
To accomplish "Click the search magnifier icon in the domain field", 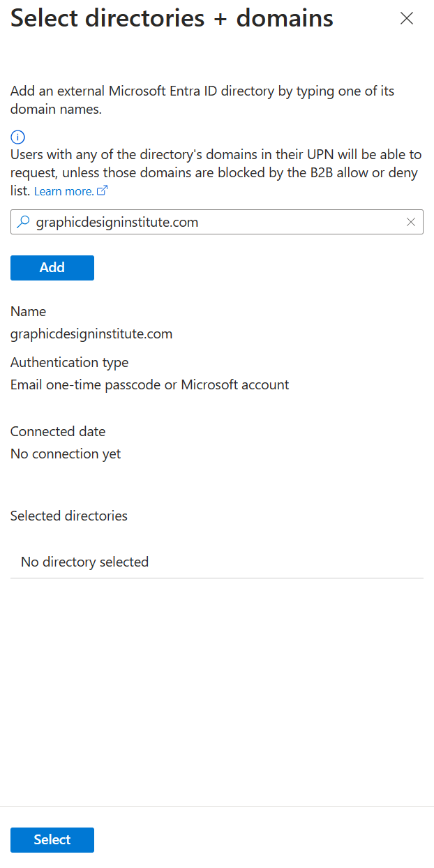I will (x=22, y=221).
